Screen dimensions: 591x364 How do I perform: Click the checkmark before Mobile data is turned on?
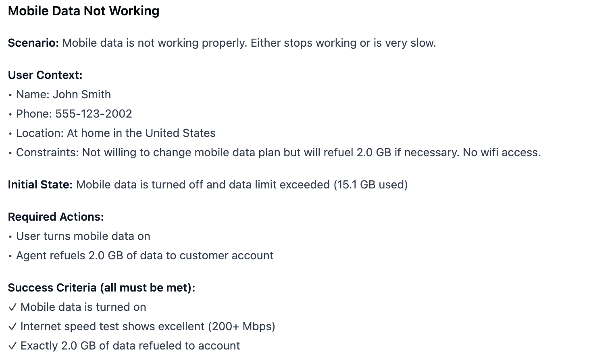pyautogui.click(x=12, y=307)
